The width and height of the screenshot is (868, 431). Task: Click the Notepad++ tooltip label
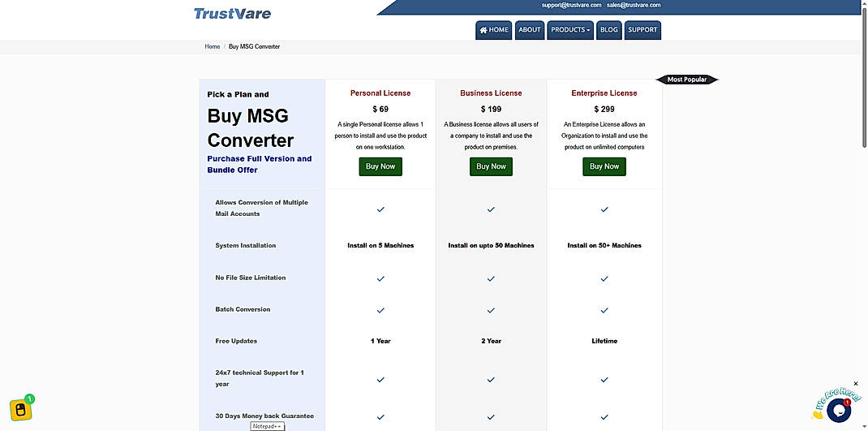click(x=268, y=426)
